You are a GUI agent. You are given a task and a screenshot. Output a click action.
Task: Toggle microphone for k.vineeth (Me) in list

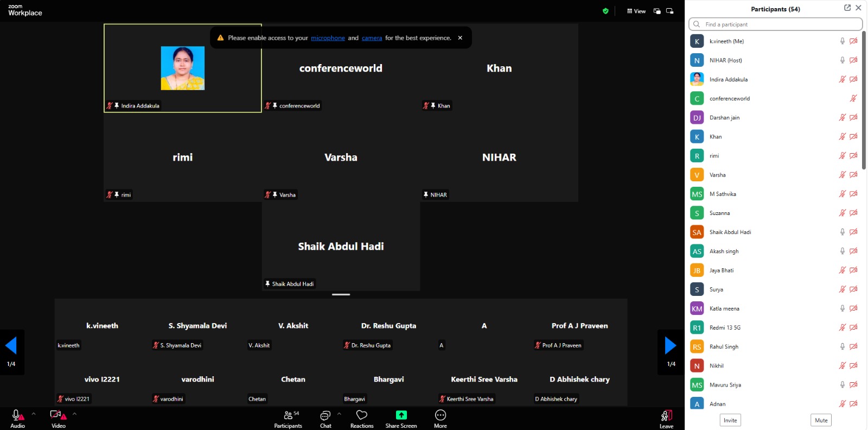coord(842,41)
